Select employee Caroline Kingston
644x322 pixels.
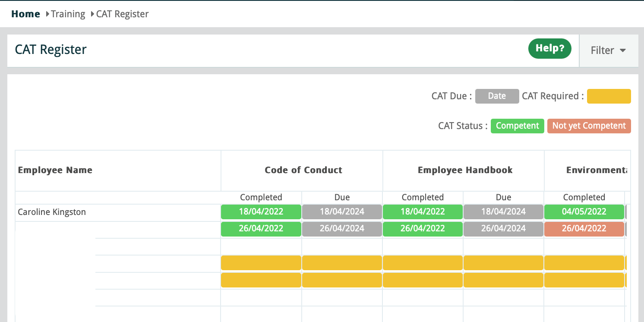click(x=52, y=212)
